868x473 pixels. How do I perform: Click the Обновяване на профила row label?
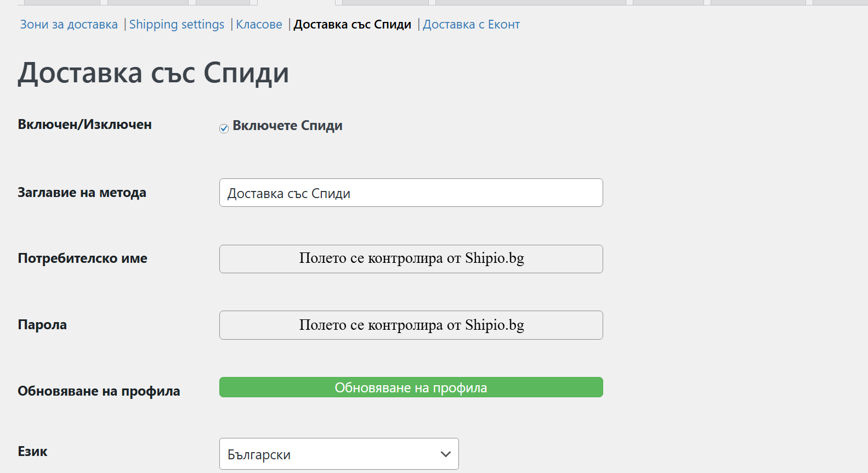pos(99,391)
